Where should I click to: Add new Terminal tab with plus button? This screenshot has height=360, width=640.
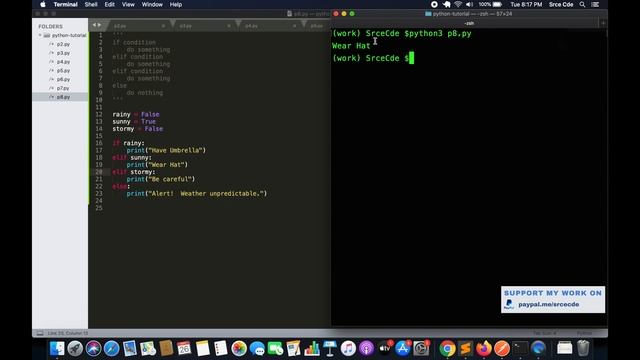coord(603,23)
